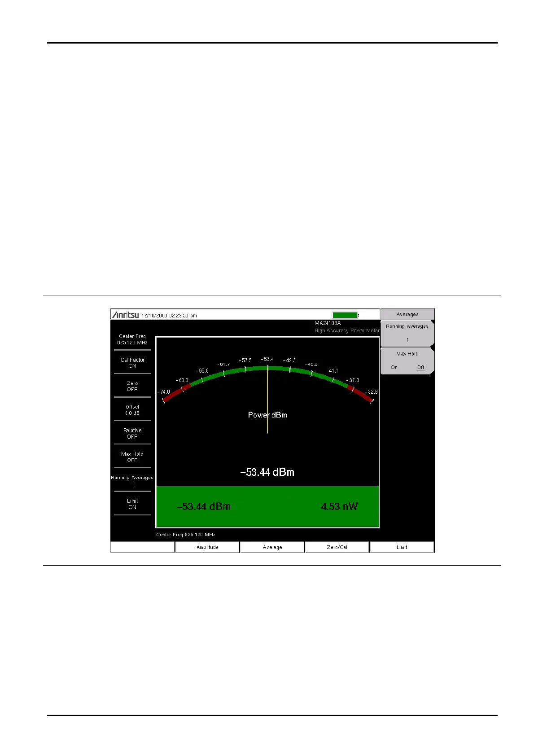
Task: Select the Center Freq 825.120 MHz setting
Action: [x=132, y=339]
